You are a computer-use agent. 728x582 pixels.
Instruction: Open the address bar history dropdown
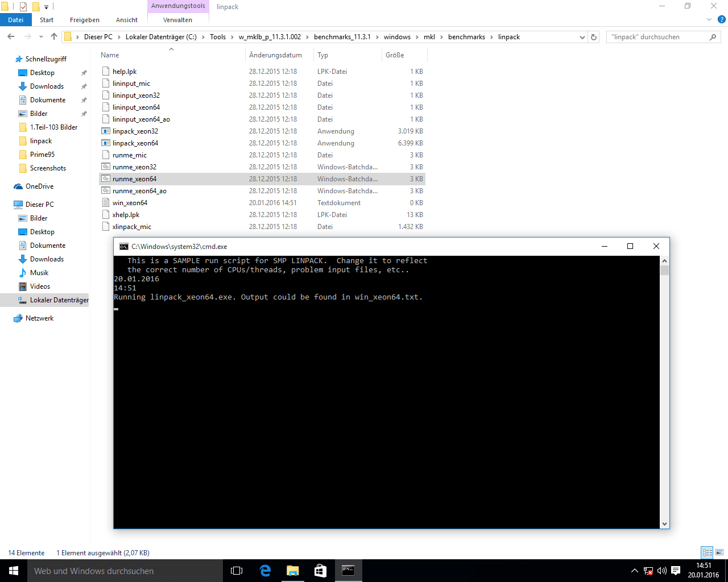[582, 37]
